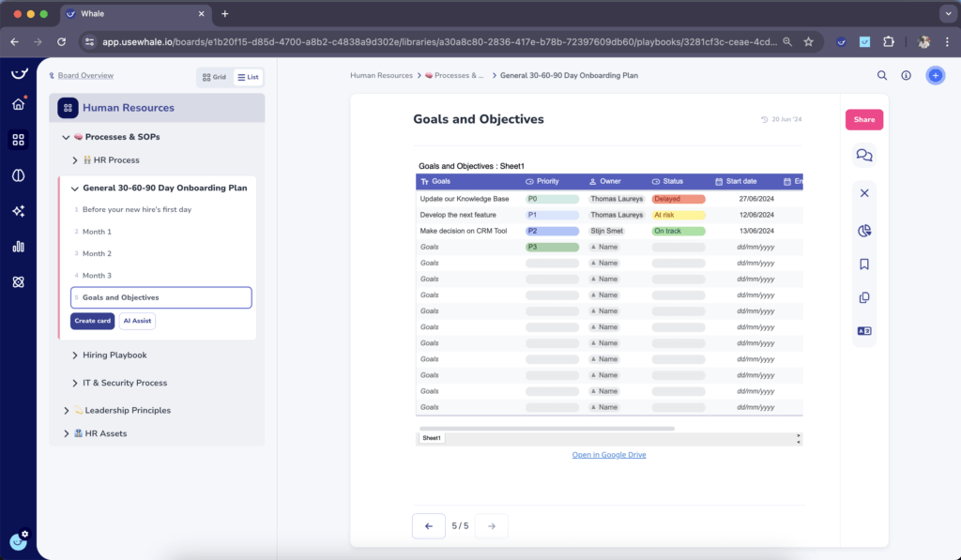Click the info icon near search

tap(906, 75)
